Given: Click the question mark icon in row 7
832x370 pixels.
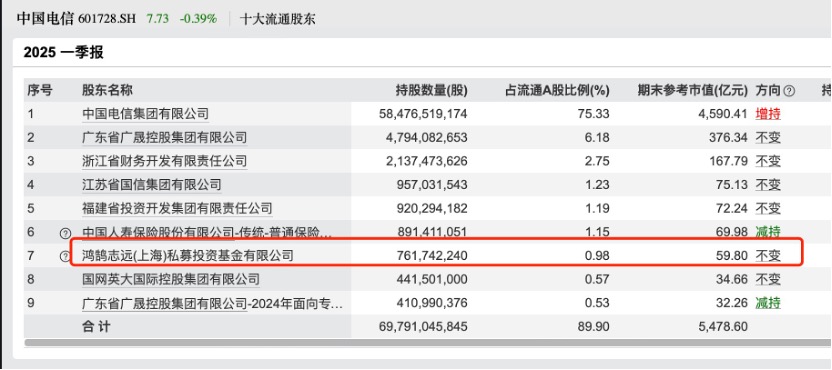Looking at the screenshot, I should pyautogui.click(x=65, y=256).
